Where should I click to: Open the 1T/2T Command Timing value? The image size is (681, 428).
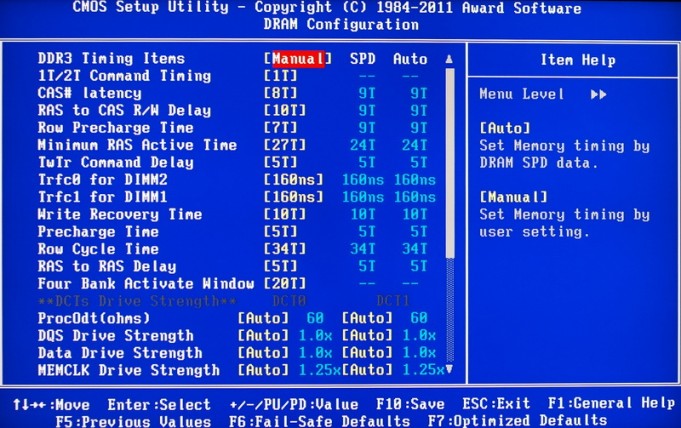coord(281,76)
